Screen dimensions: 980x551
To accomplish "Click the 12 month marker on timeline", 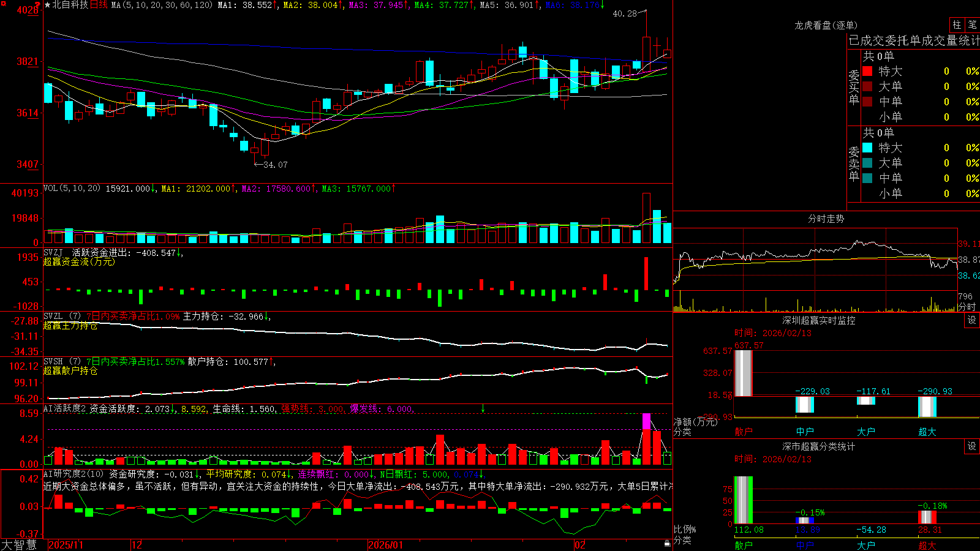I will (x=137, y=545).
